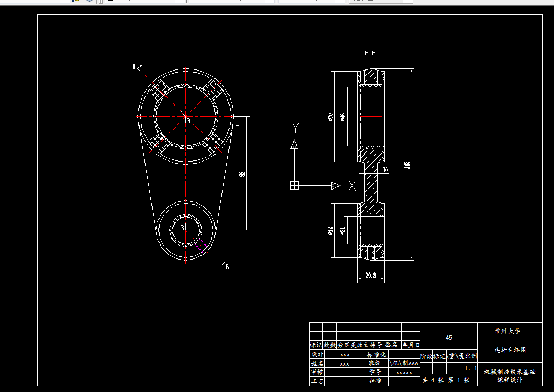Select the bottom-right B cutting-plane label
Screen dimensions: 554x392
[227, 267]
